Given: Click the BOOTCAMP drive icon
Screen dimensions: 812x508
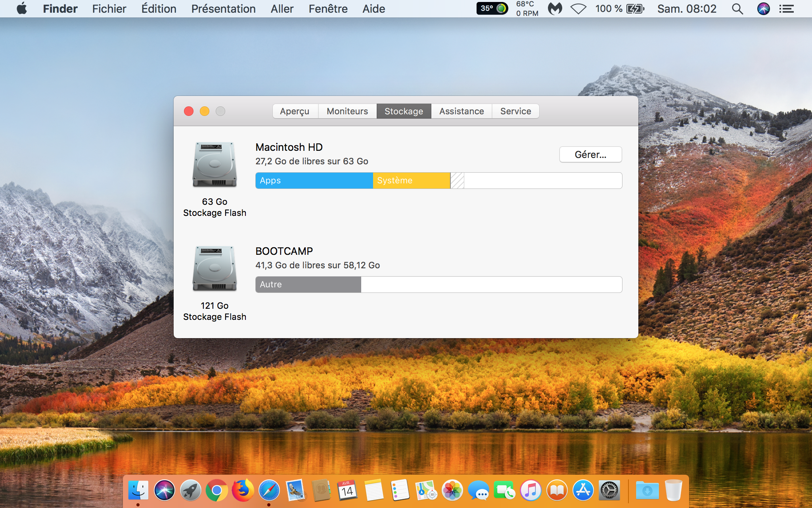Looking at the screenshot, I should click(x=214, y=269).
